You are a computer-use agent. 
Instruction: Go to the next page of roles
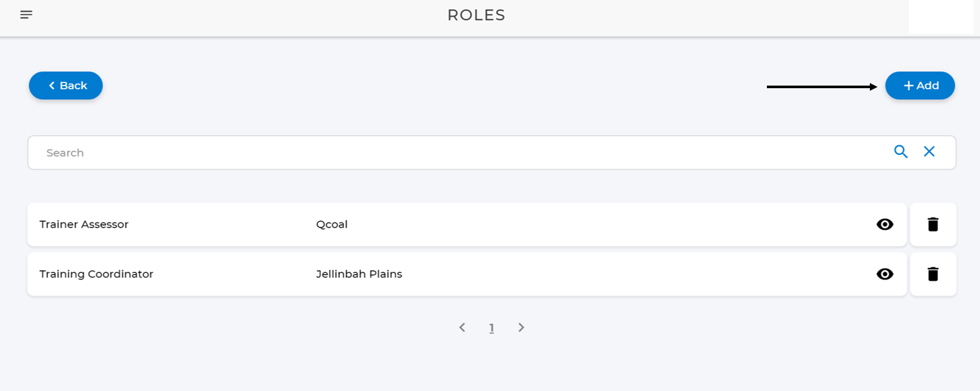(521, 327)
